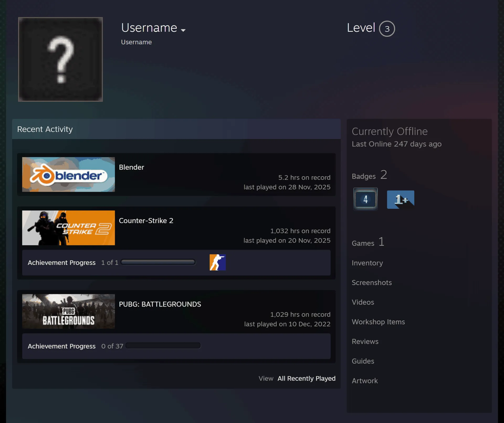Click 'last played on 28 Nov, 2025'

pyautogui.click(x=287, y=187)
